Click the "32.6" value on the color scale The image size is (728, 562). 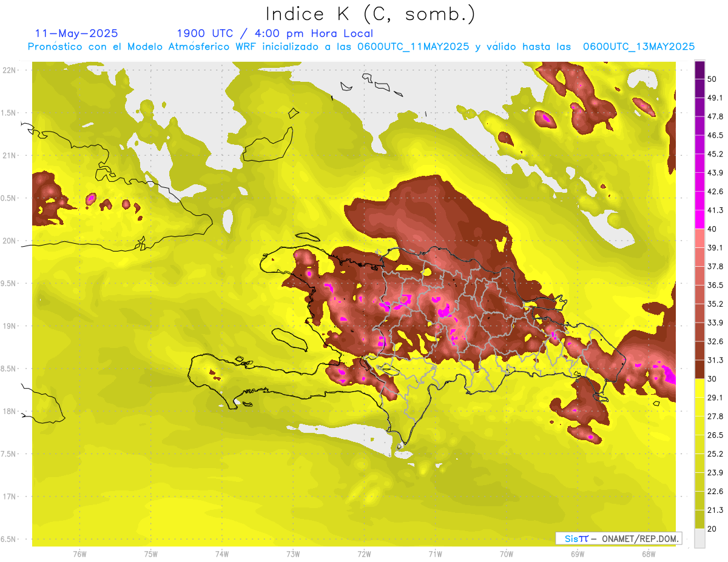click(x=715, y=341)
